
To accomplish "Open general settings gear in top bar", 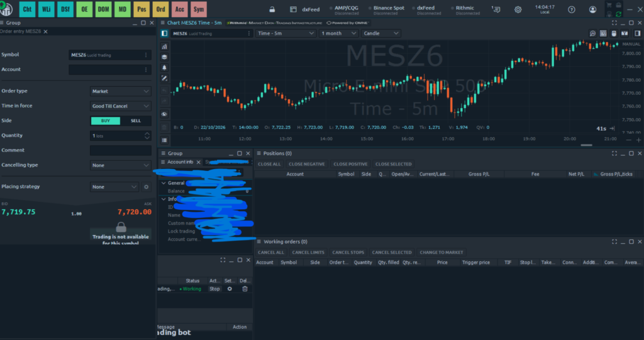I will click(x=518, y=9).
